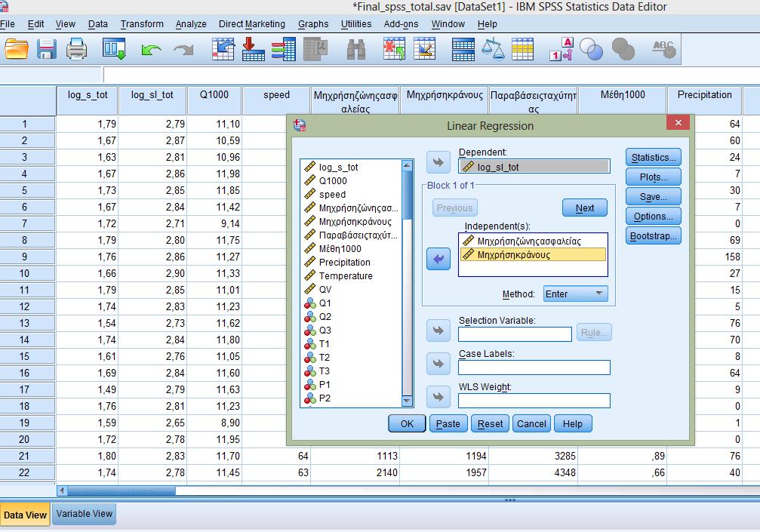The width and height of the screenshot is (760, 532).
Task: Click the arrow button beside Selection Variable
Action: 438,331
